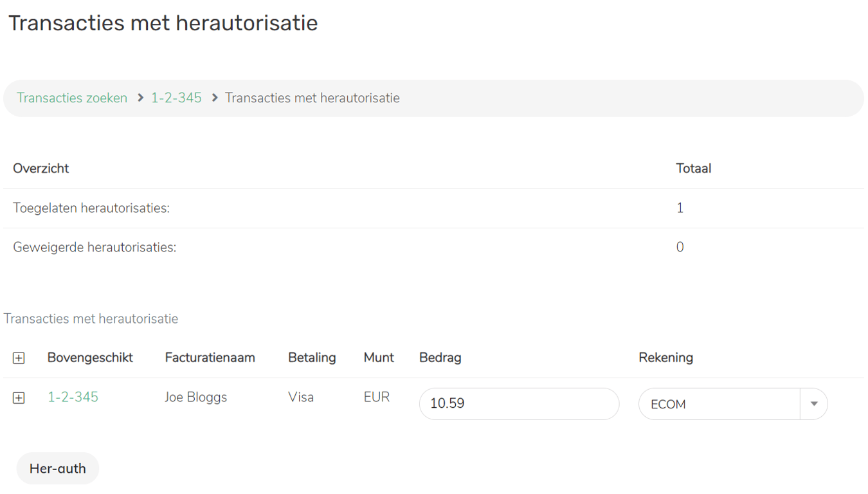The image size is (868, 494).
Task: Expand the 1-2-345 transaction row details
Action: [19, 398]
